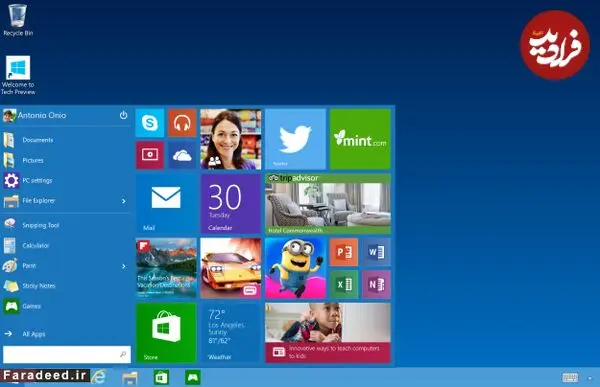The image size is (600, 387).
Task: Open the Skype tile
Action: [x=150, y=123]
